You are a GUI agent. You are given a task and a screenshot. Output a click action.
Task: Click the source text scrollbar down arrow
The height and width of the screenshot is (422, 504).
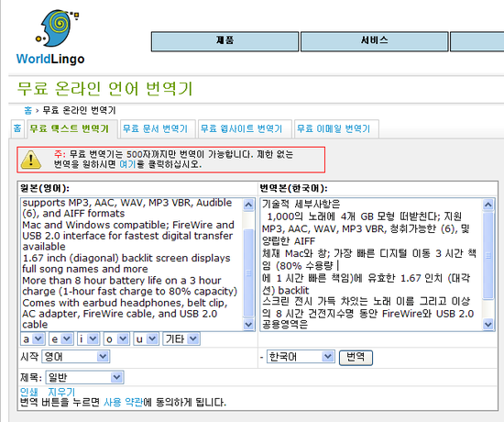248,324
